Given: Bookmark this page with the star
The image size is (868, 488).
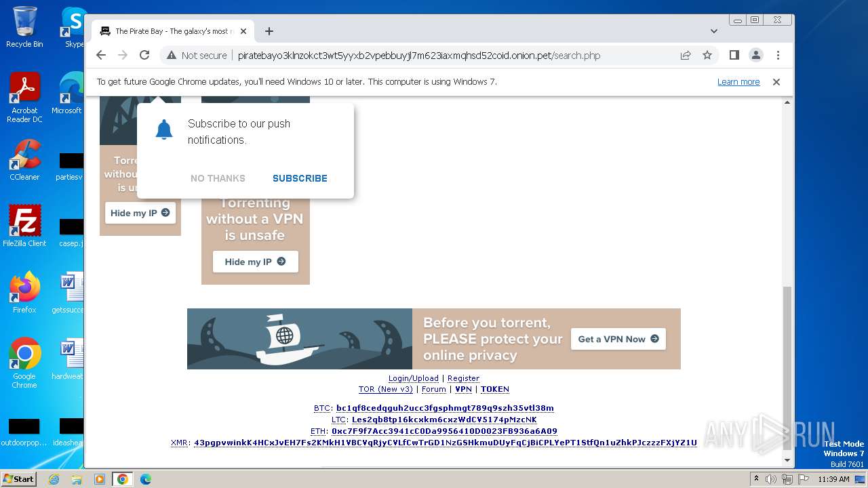Looking at the screenshot, I should tap(707, 56).
